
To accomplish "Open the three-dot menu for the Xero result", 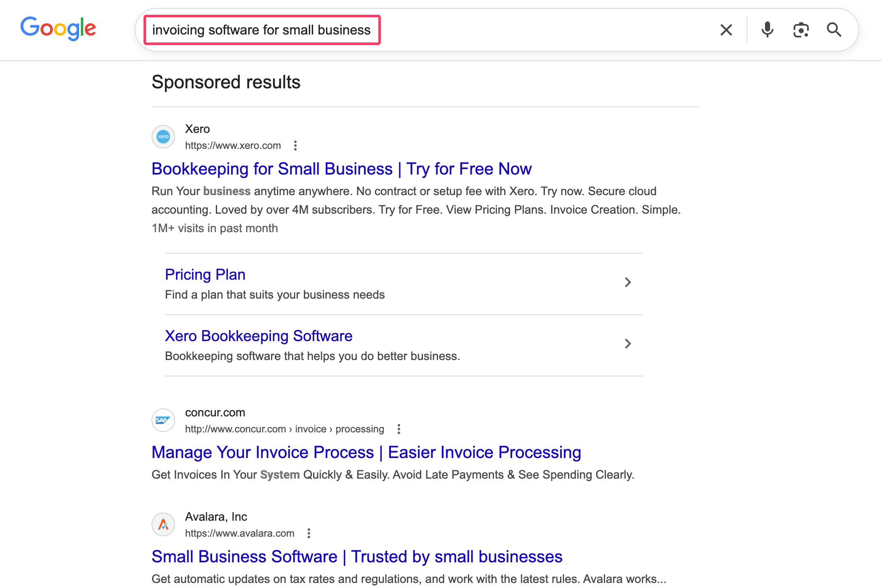I will (295, 146).
